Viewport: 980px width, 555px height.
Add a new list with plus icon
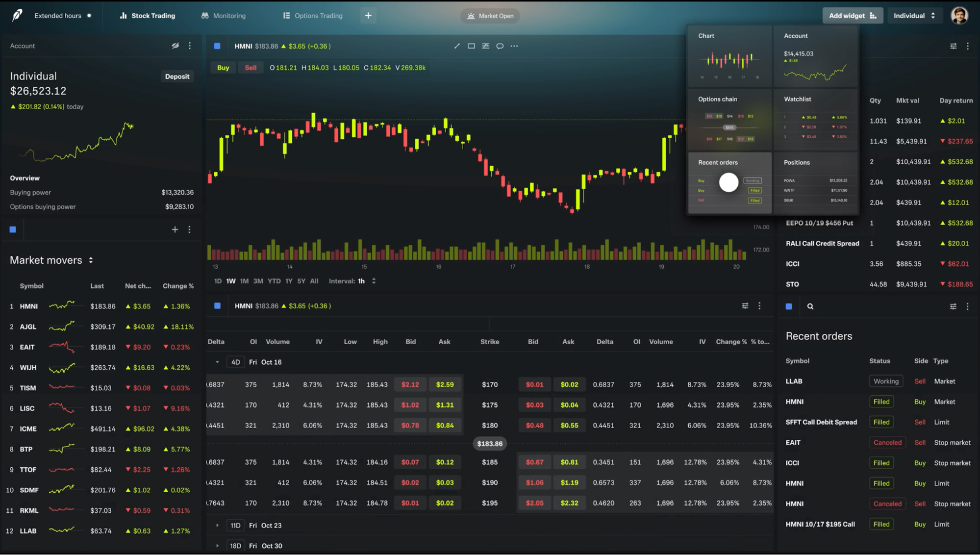(175, 229)
